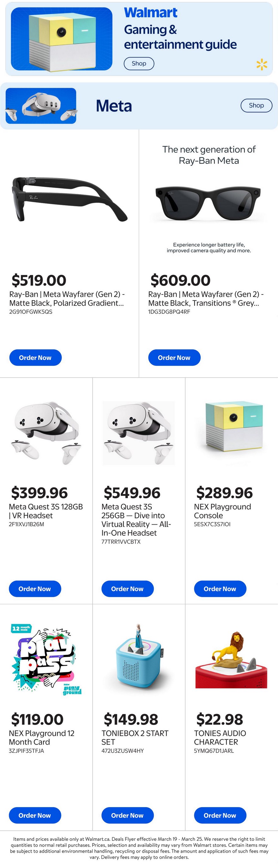The image size is (278, 868).
Task: Open the Meta Quest 3S 128GB title link
Action: (45, 511)
